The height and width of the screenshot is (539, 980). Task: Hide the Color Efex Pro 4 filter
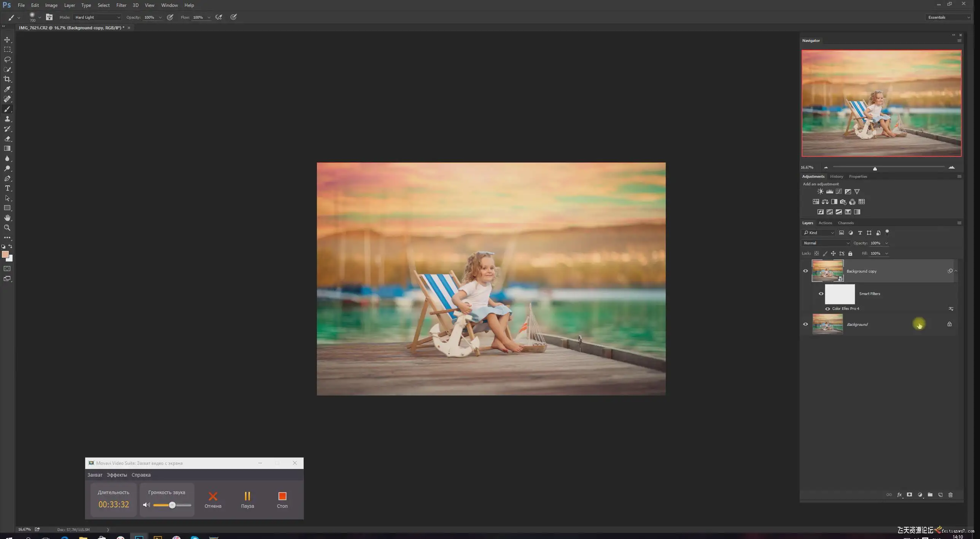coord(827,309)
